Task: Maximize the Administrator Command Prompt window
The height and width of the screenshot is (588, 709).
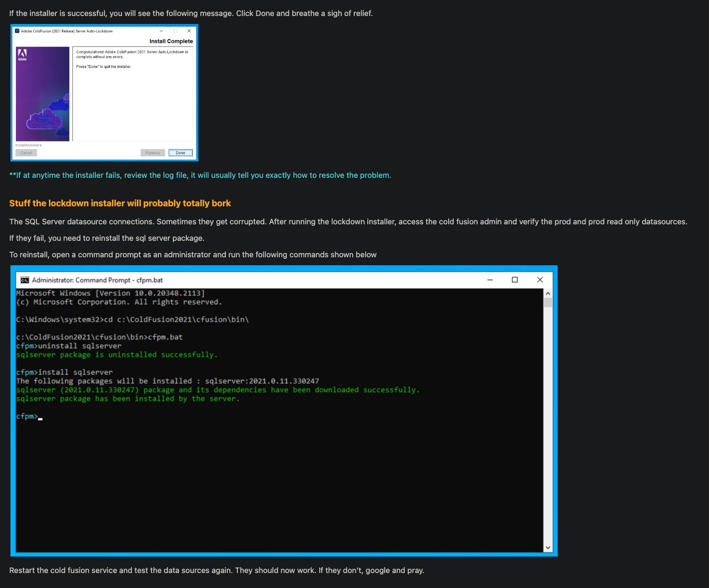Action: click(x=515, y=280)
